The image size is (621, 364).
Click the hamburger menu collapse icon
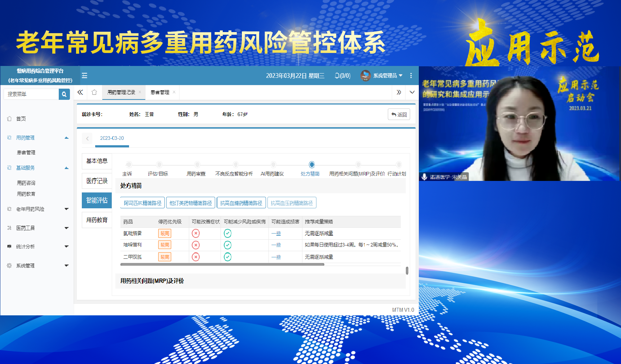click(85, 76)
